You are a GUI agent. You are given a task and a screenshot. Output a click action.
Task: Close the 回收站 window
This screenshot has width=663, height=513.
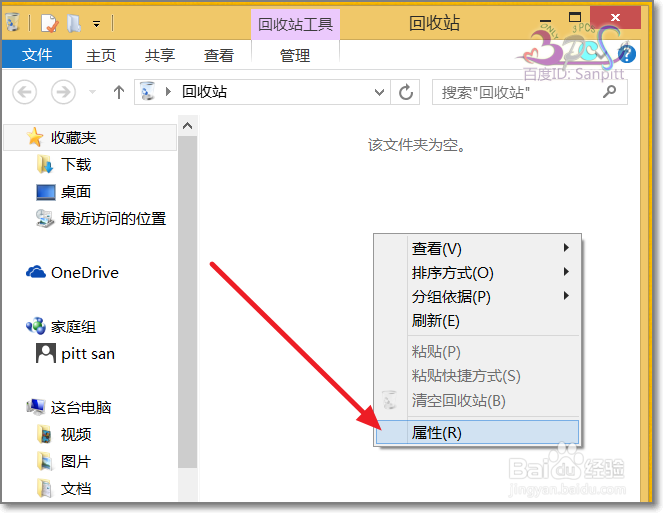coord(615,17)
